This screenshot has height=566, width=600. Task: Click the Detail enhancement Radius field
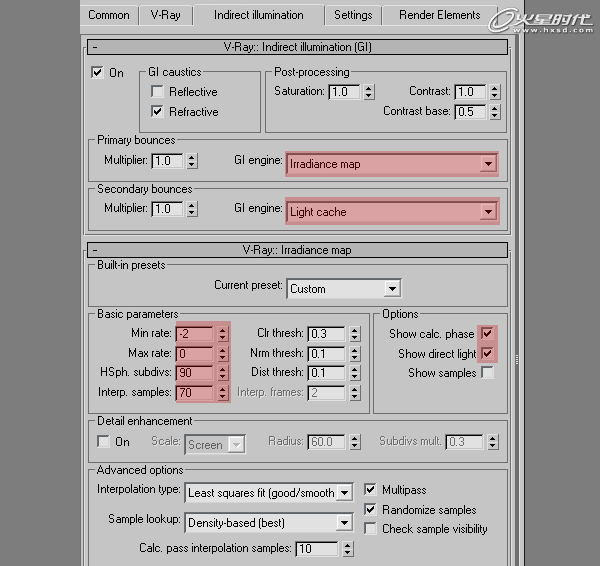click(326, 442)
